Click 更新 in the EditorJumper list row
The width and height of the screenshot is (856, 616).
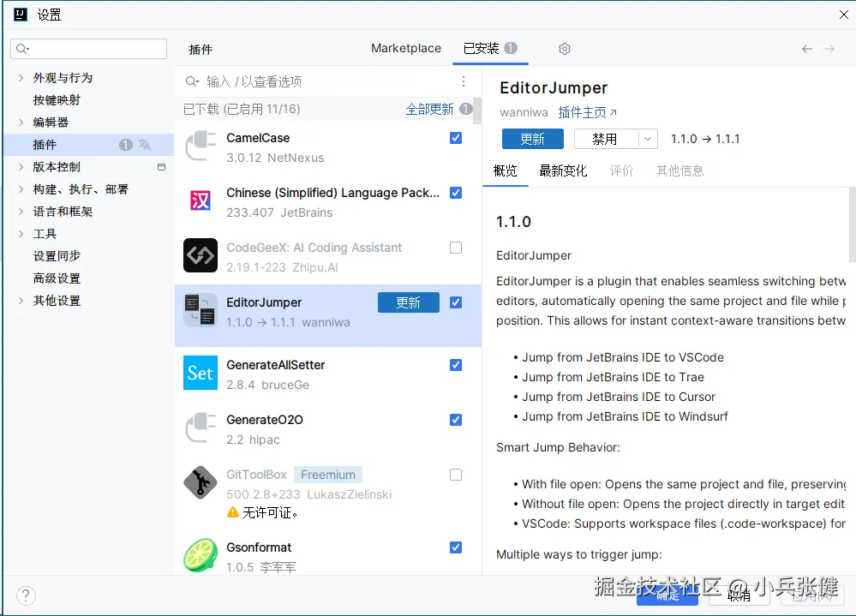(x=409, y=302)
